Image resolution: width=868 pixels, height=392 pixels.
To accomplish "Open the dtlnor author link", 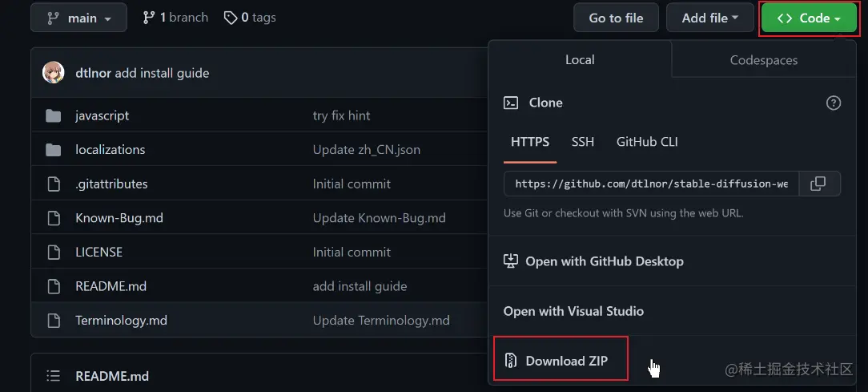I will pos(93,73).
